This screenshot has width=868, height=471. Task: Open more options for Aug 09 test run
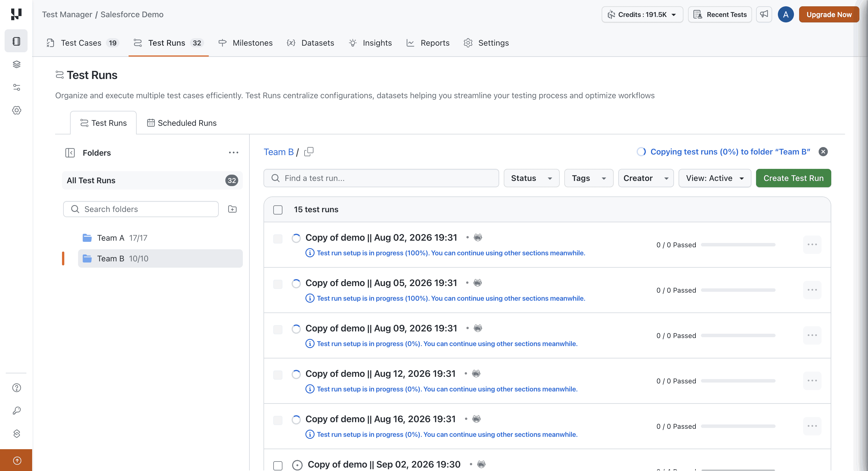click(x=812, y=335)
